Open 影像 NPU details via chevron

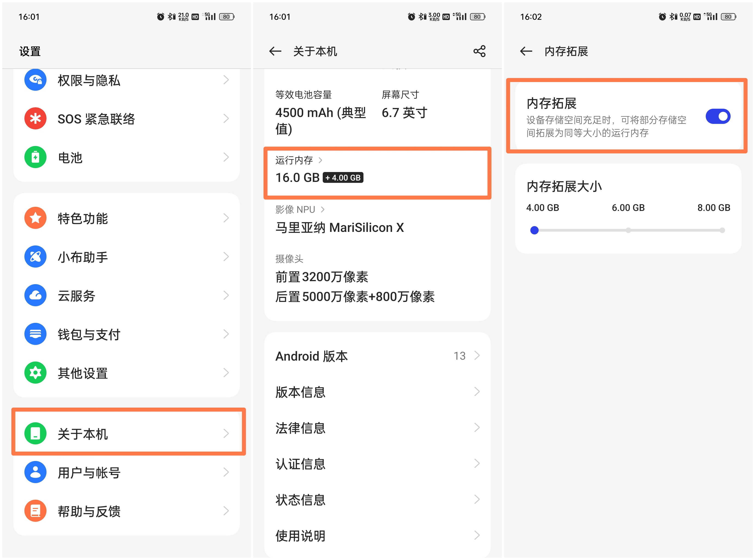322,209
